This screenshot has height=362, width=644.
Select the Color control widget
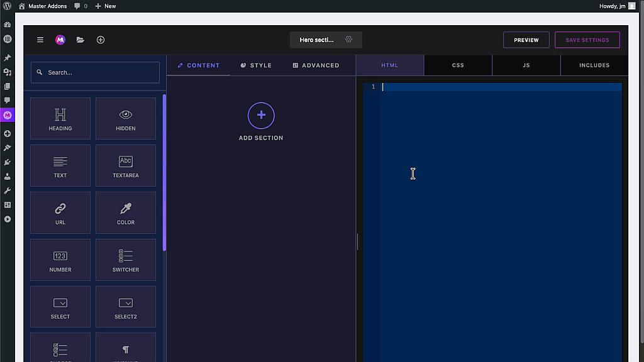pos(126,212)
